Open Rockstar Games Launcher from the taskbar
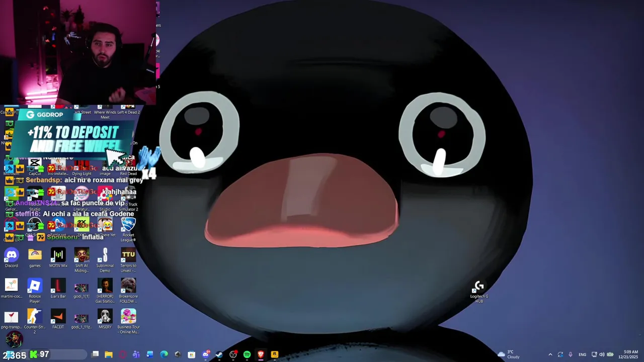Image resolution: width=644 pixels, height=362 pixels. click(274, 354)
